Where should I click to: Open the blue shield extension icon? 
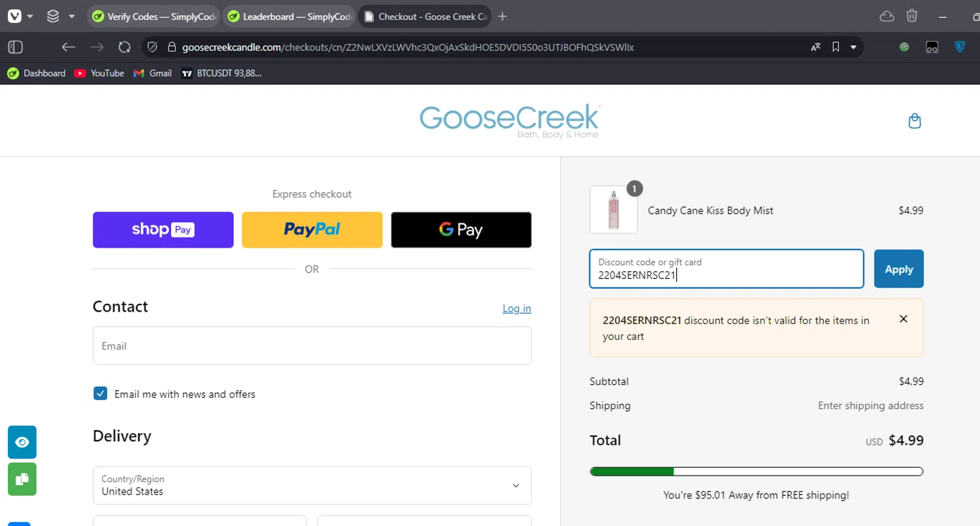960,47
